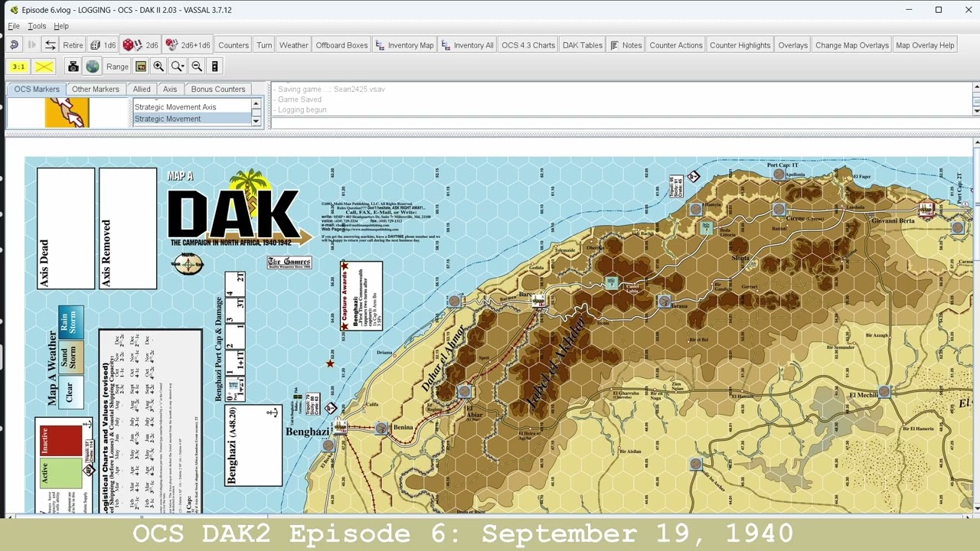Click the server connect arrows icon

pyautogui.click(x=50, y=45)
